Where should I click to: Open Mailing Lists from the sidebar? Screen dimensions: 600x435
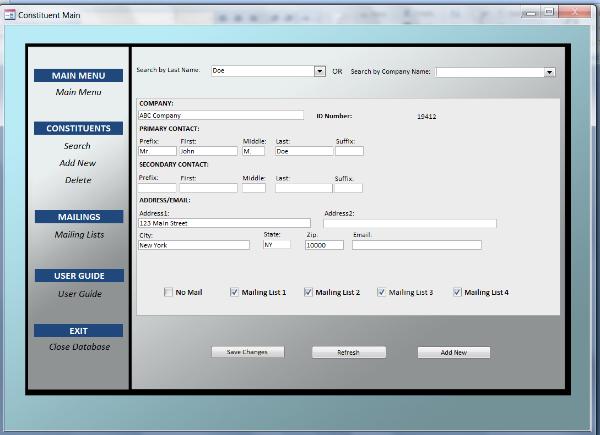click(x=78, y=235)
